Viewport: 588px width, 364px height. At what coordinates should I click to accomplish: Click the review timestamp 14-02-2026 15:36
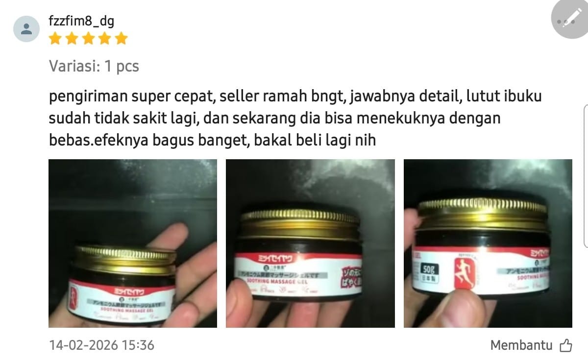point(102,345)
